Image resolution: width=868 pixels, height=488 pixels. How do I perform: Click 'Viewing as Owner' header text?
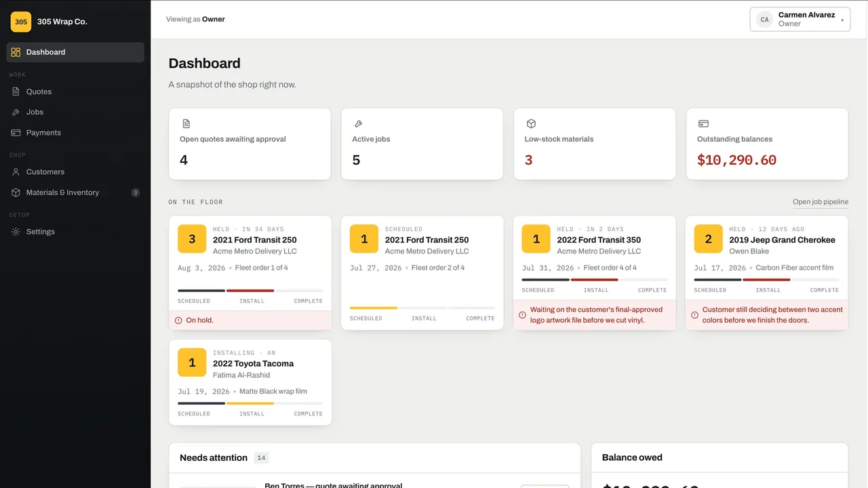[195, 20]
